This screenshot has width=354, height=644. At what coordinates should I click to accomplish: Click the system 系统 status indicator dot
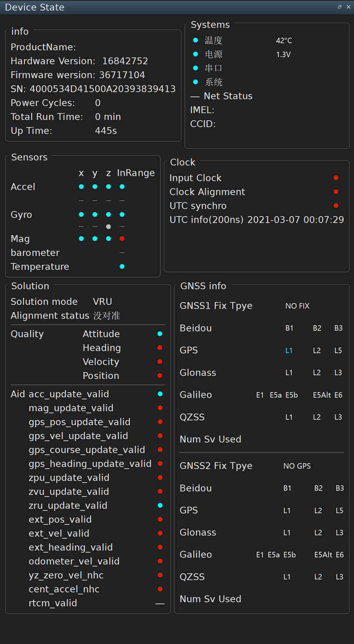coord(196,82)
